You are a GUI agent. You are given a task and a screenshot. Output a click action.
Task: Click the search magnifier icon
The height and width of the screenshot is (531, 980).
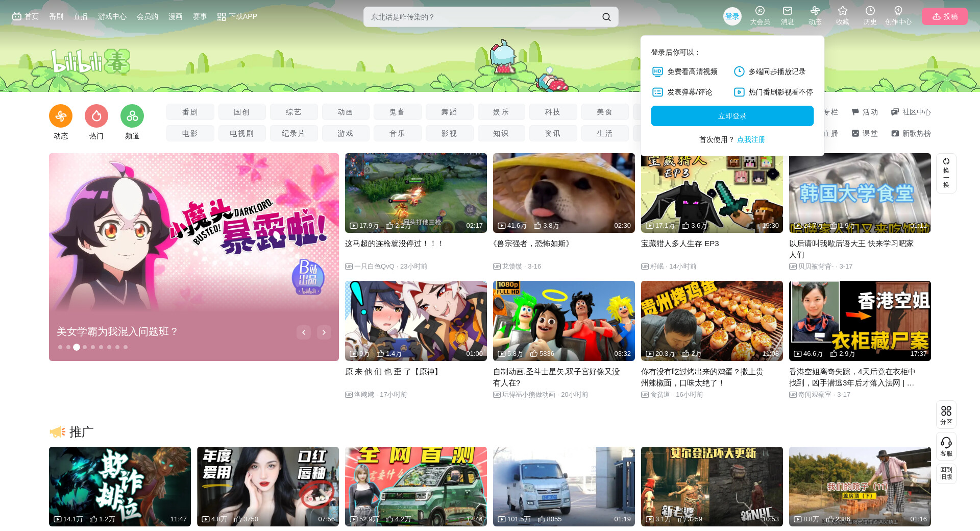pos(606,17)
